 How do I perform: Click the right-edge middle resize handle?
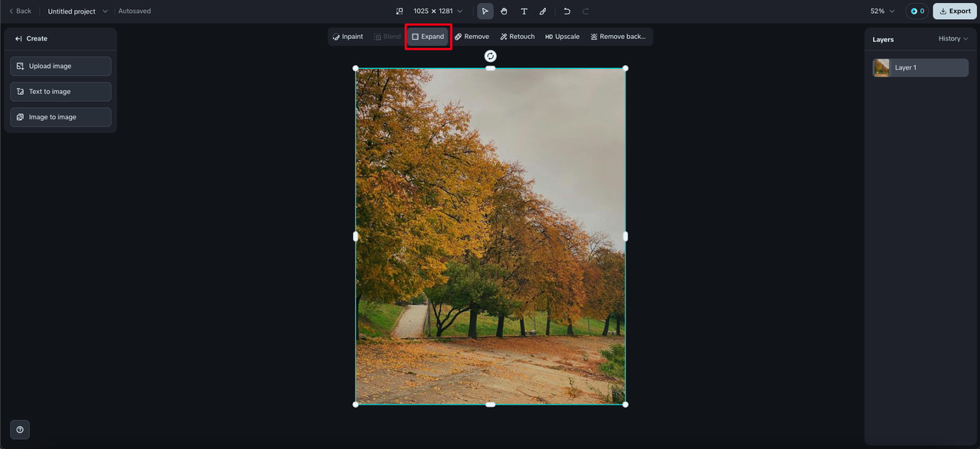click(626, 236)
